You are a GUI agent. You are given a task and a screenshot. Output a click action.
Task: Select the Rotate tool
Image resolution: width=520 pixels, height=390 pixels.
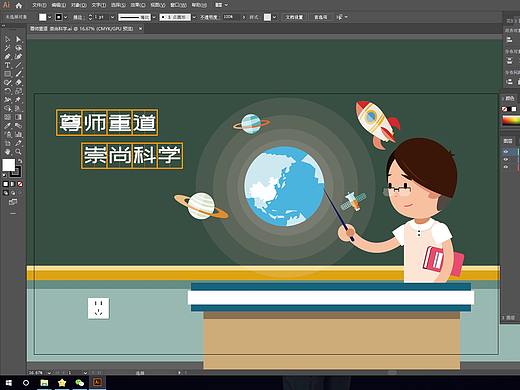[x=7, y=91]
